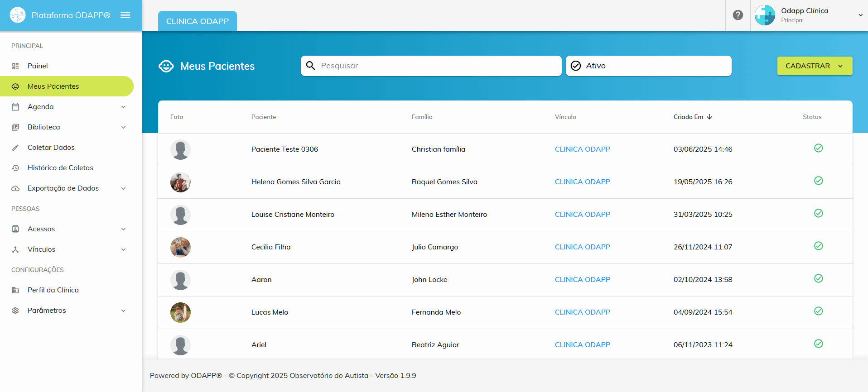Expand the Biblioteca submenu chevron

click(x=123, y=127)
